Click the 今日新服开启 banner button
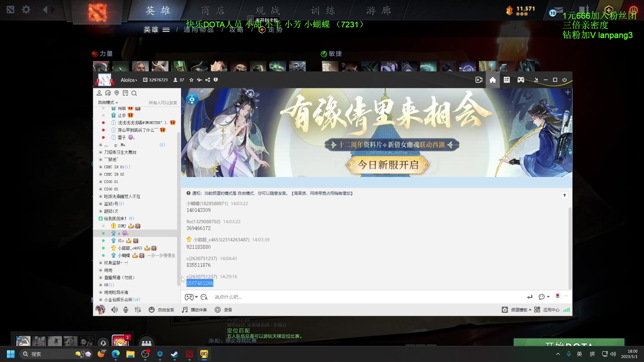644x362 pixels. [388, 165]
